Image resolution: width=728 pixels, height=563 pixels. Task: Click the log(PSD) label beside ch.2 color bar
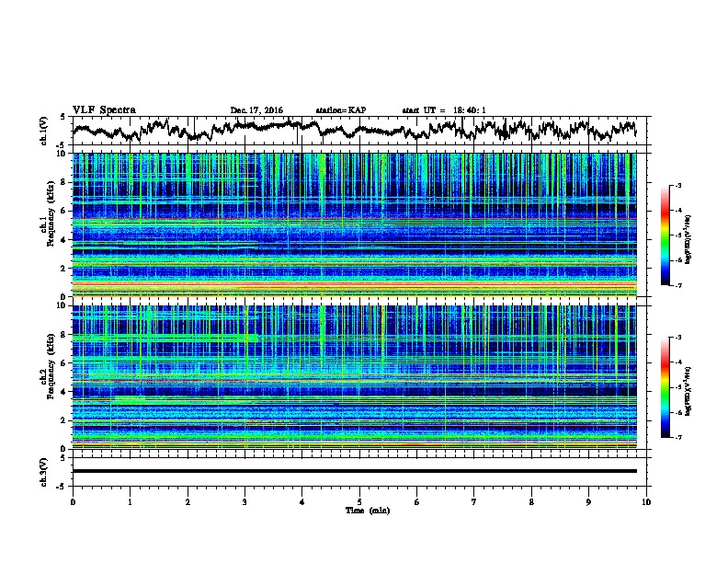[x=688, y=391]
